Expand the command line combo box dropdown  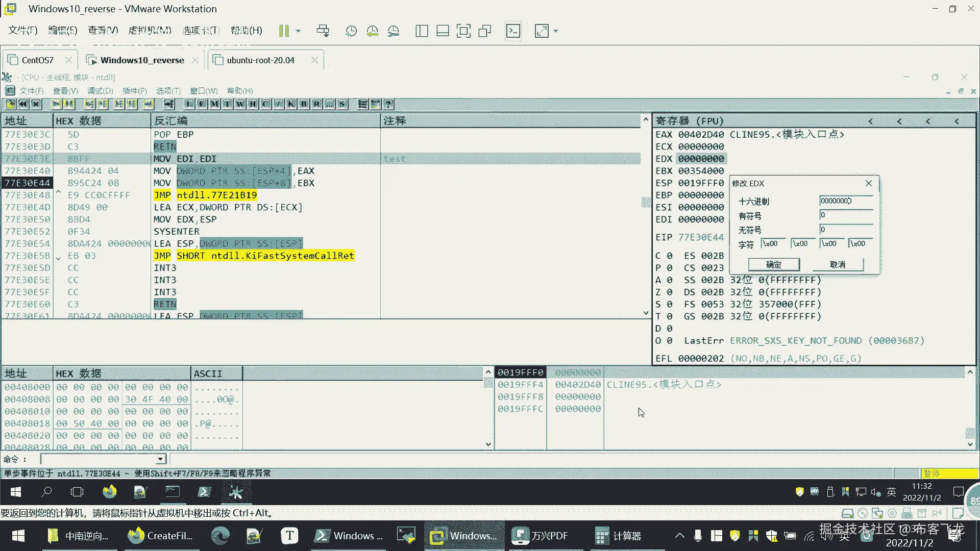pyautogui.click(x=160, y=459)
